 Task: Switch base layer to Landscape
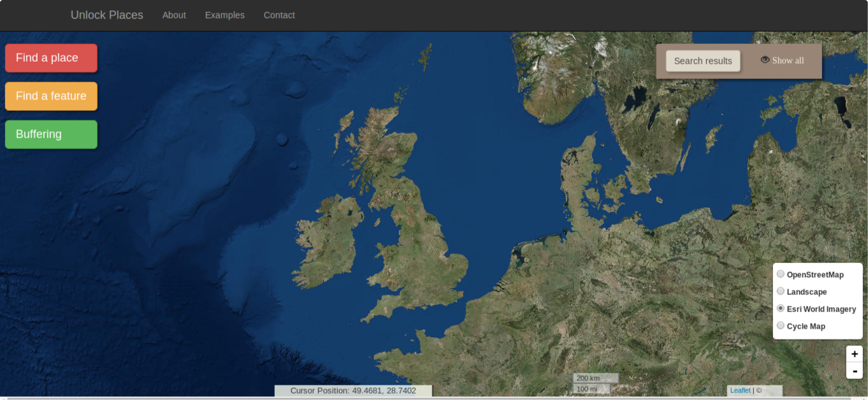(x=781, y=292)
